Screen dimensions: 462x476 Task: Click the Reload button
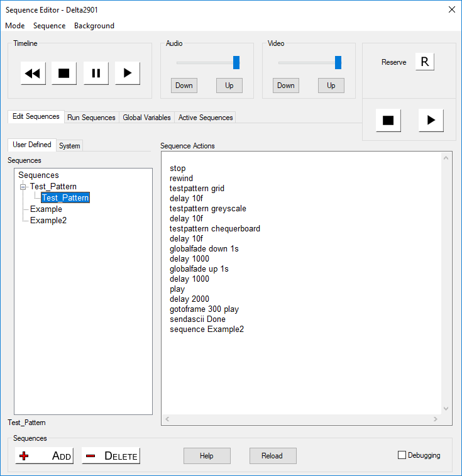coord(273,456)
